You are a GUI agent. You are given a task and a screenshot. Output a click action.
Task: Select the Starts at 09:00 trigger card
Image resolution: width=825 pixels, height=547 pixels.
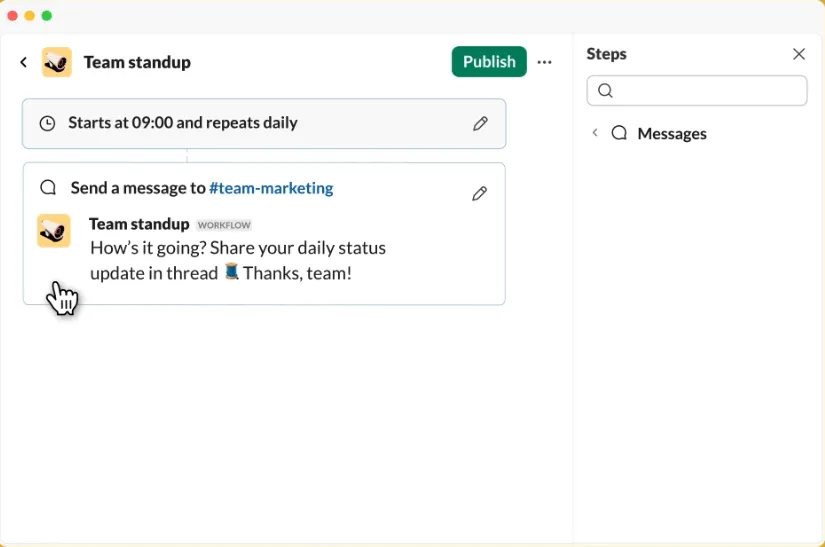pyautogui.click(x=264, y=124)
